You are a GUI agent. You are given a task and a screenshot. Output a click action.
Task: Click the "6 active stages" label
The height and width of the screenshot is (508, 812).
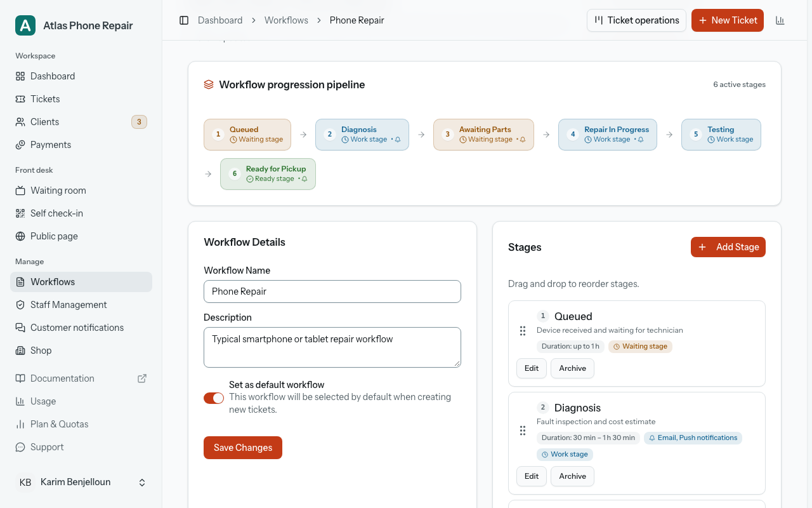pos(739,84)
